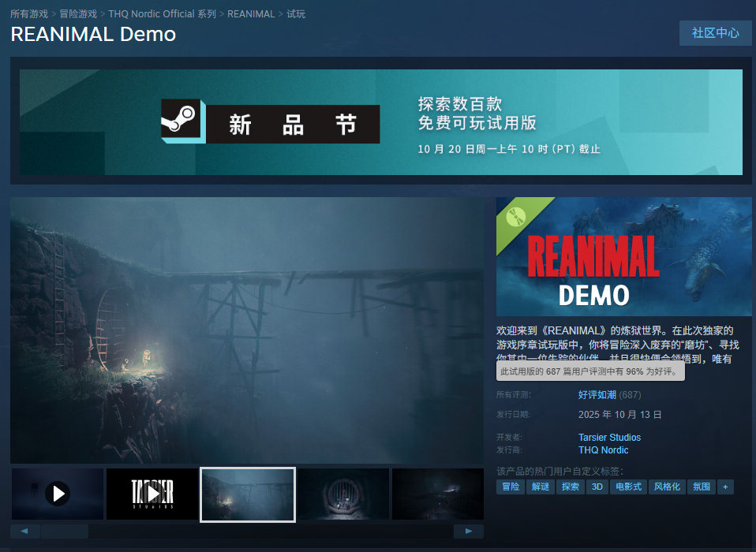
Task: Select the 氛围 tag
Action: 701,487
